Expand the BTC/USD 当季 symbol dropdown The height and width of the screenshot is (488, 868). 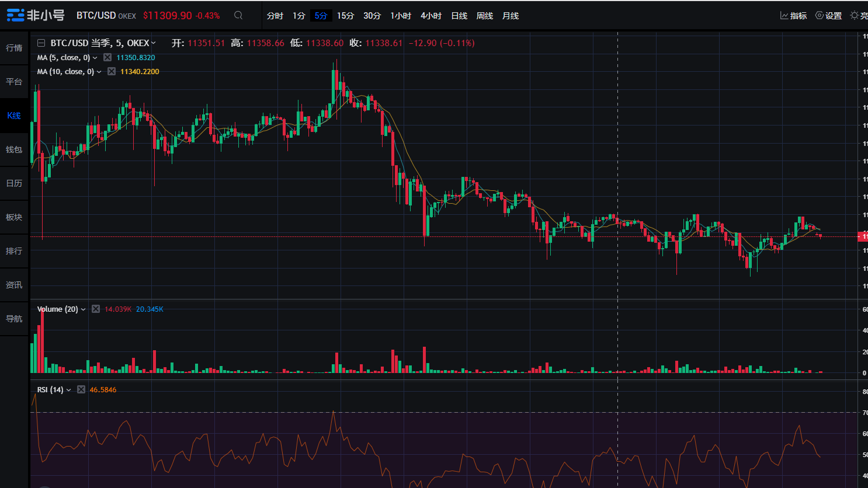tap(153, 43)
